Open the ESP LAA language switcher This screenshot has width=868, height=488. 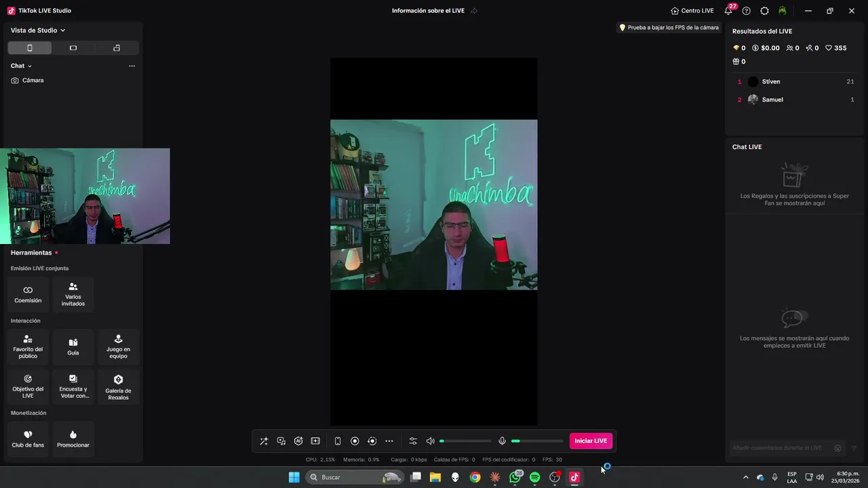(x=792, y=477)
